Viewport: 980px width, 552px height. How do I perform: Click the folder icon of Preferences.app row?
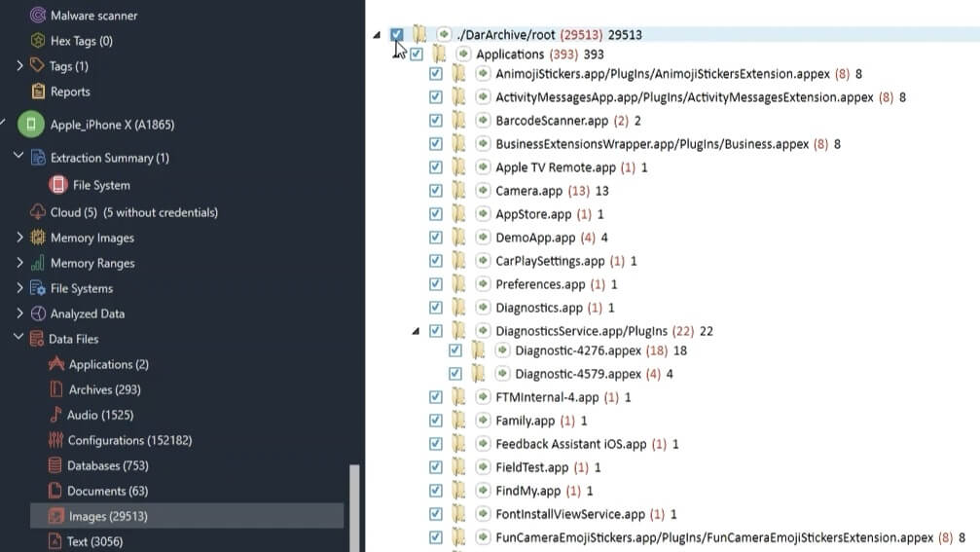point(458,284)
